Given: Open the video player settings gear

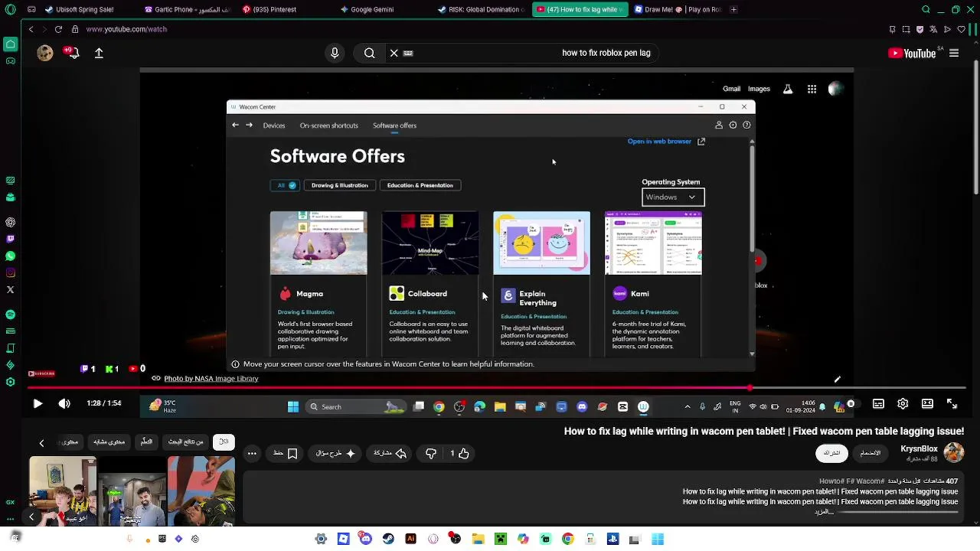Looking at the screenshot, I should coord(903,404).
